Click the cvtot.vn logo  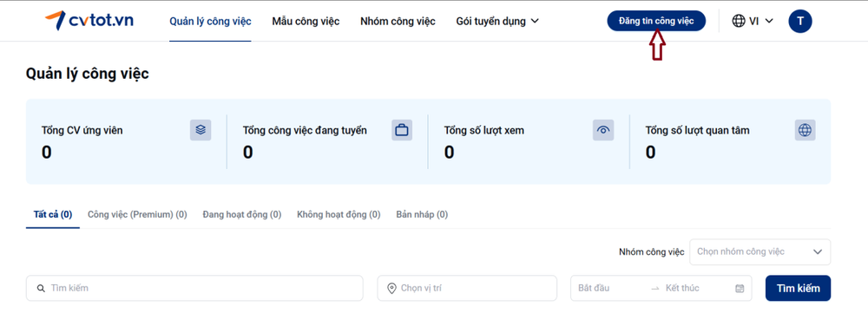tap(89, 21)
